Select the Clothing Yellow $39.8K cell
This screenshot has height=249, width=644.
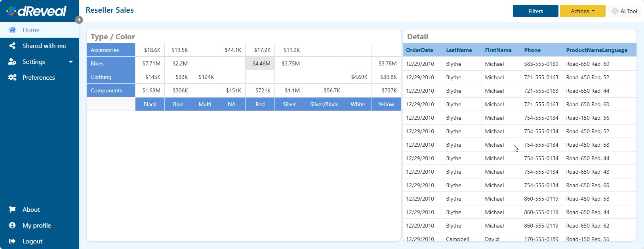coord(386,77)
